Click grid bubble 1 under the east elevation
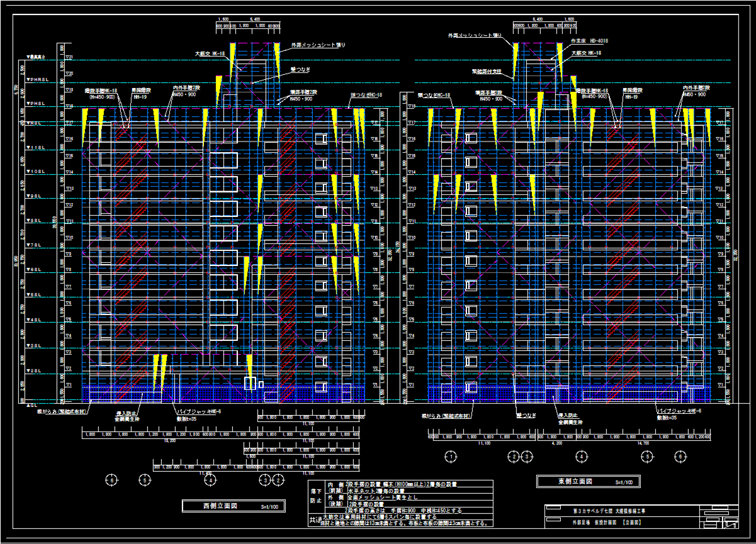This screenshot has height=544, width=756. tap(451, 457)
